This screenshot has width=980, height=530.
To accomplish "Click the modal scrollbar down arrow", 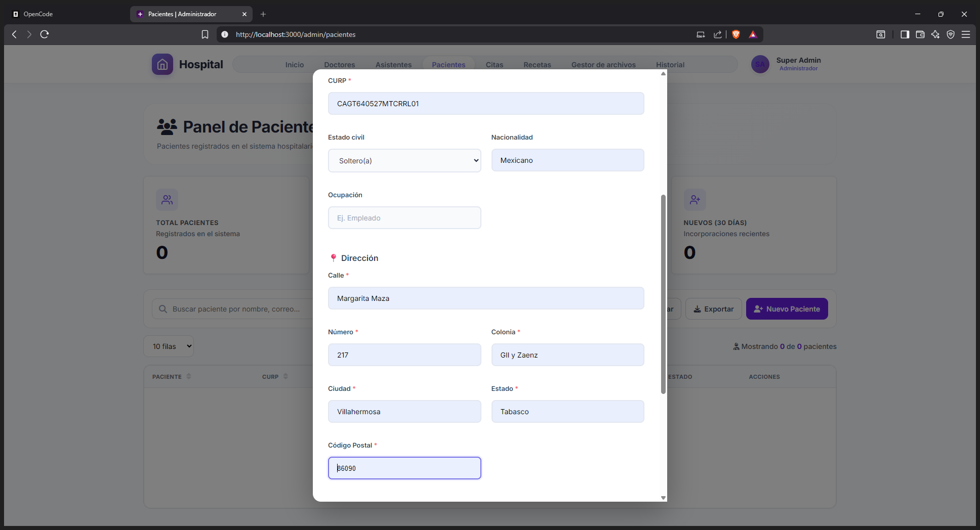I will click(663, 498).
